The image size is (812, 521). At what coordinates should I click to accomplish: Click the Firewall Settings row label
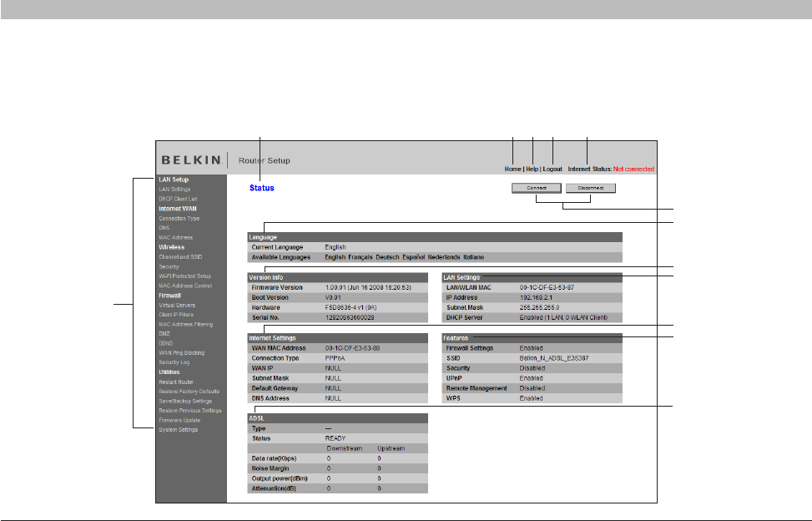tap(470, 348)
